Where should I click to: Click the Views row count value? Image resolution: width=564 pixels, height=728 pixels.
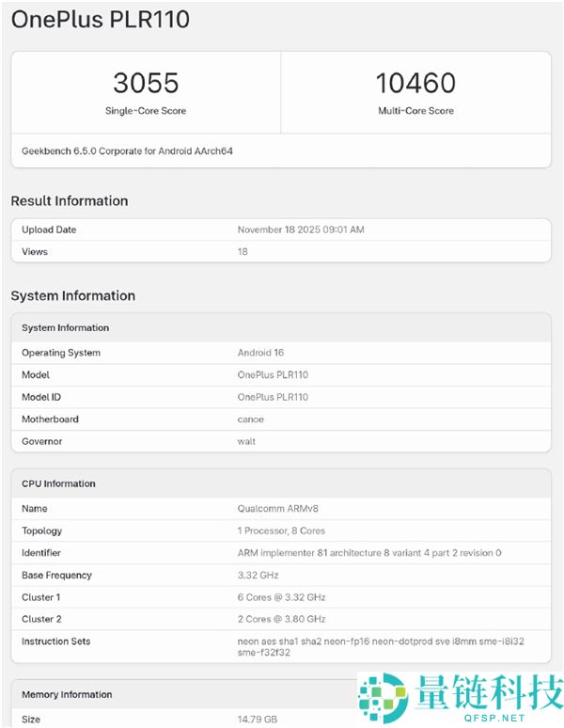pos(243,252)
